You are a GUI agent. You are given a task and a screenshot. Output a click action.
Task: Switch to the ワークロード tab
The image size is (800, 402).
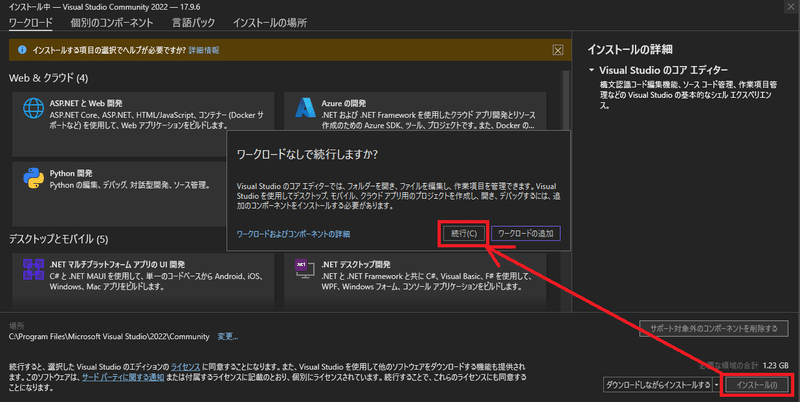tap(31, 22)
